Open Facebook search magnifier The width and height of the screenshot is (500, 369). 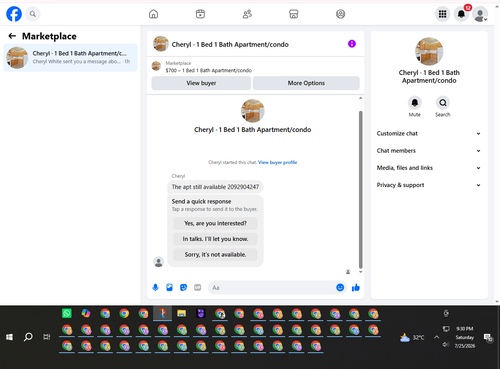pos(33,14)
